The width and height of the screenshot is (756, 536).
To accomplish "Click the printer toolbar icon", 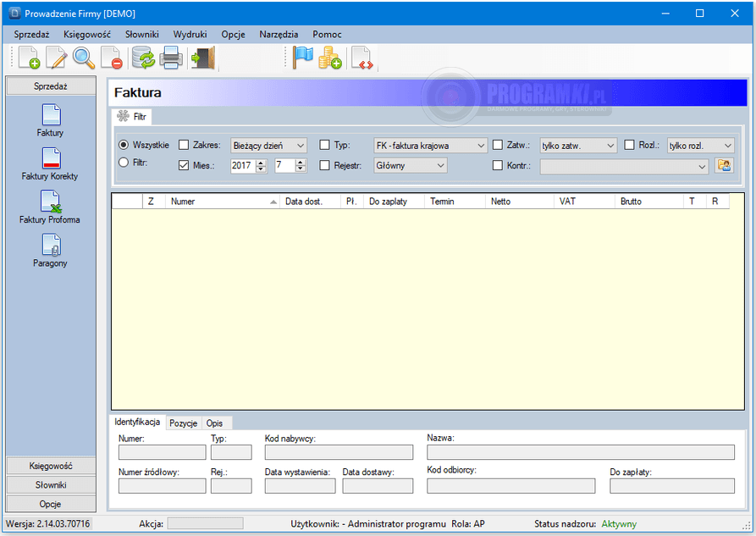I will coord(171,58).
